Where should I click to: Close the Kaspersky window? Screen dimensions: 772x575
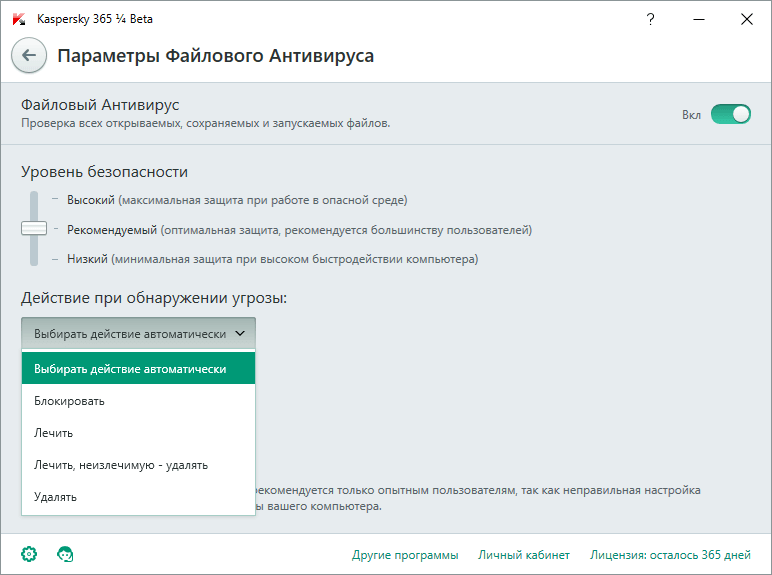click(x=746, y=19)
